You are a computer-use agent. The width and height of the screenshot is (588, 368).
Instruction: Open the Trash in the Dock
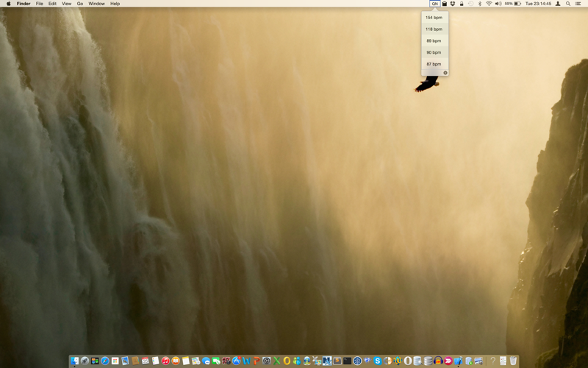point(513,361)
